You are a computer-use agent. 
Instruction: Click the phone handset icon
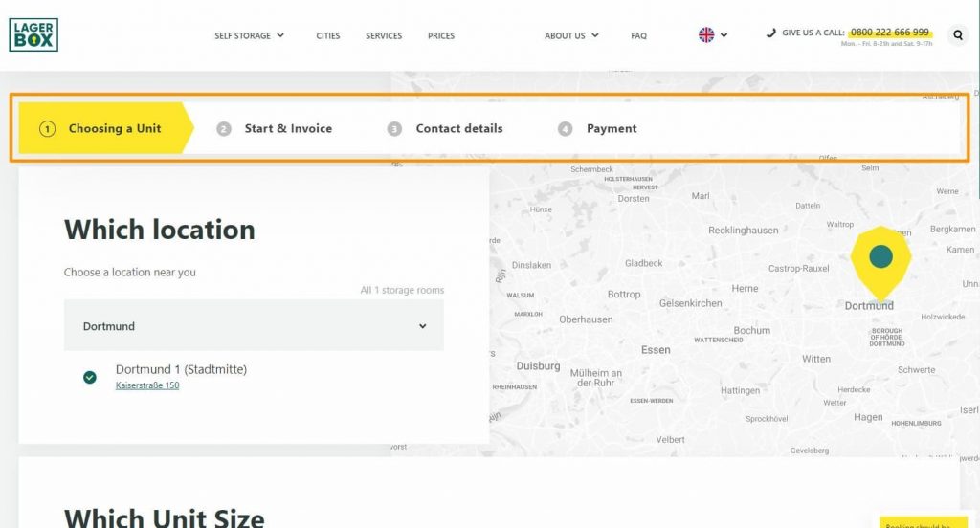771,33
